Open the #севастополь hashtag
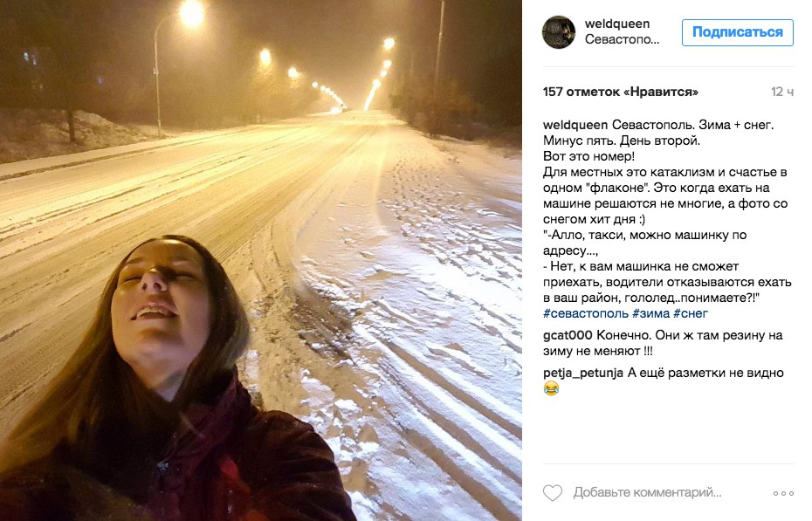 coord(586,313)
